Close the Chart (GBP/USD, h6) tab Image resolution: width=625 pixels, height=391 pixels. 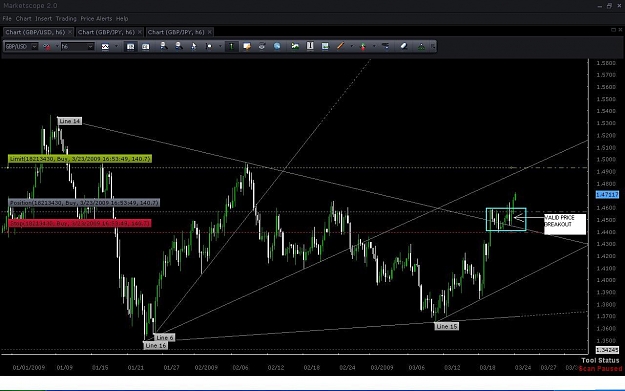70,32
